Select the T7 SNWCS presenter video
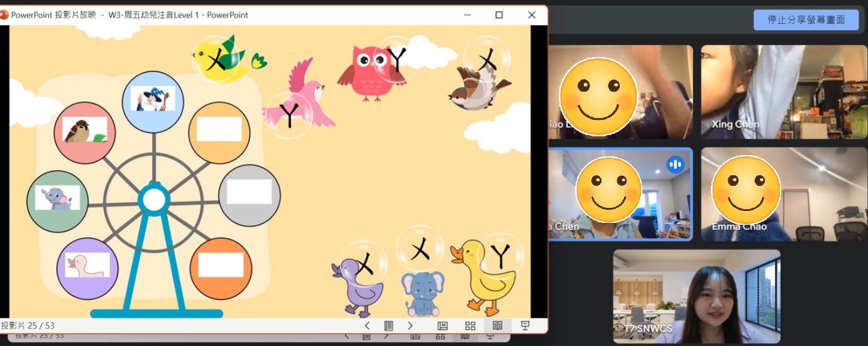 [696, 296]
